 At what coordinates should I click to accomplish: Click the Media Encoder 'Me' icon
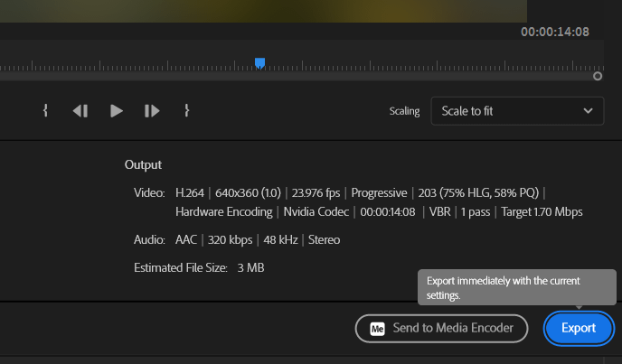click(379, 329)
